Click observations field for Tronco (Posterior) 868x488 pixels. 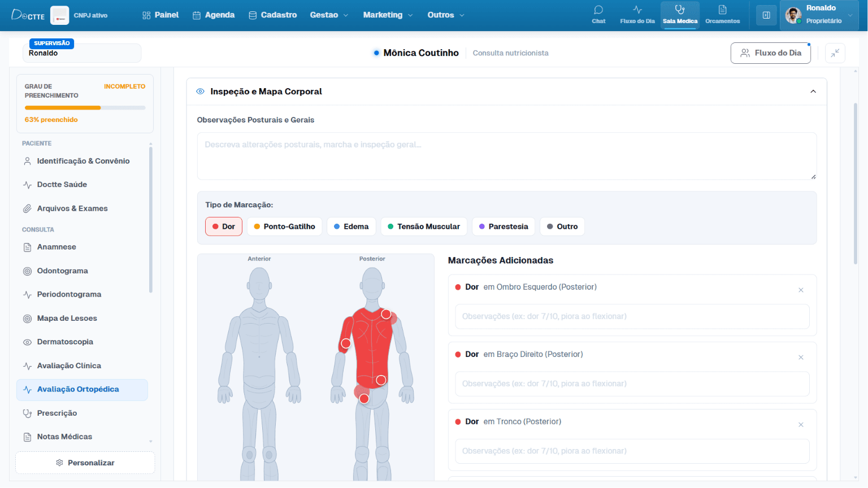pyautogui.click(x=632, y=451)
